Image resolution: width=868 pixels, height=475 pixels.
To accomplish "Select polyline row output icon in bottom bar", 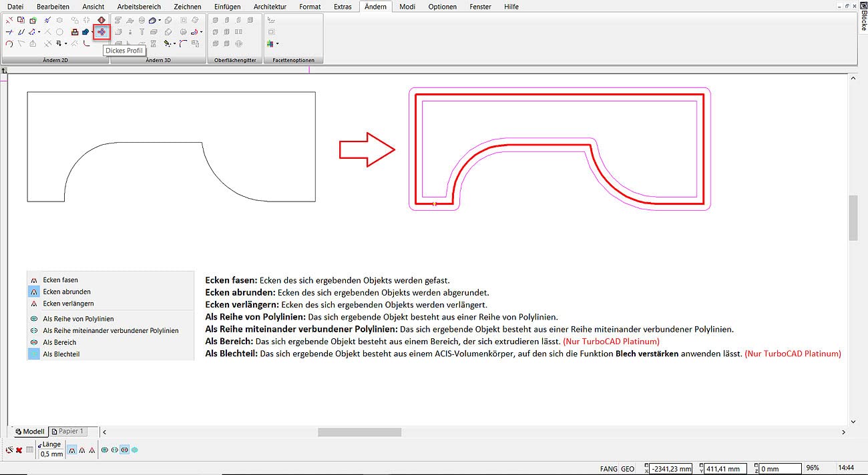I will (105, 450).
